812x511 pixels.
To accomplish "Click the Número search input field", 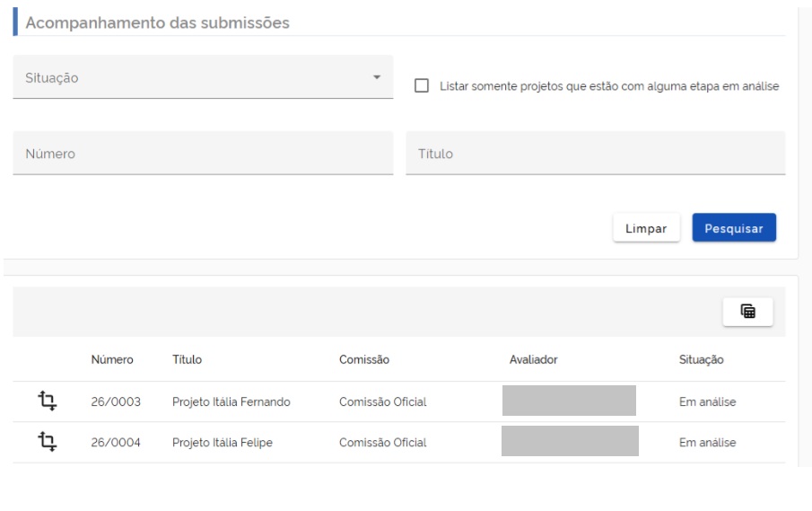I will [203, 154].
